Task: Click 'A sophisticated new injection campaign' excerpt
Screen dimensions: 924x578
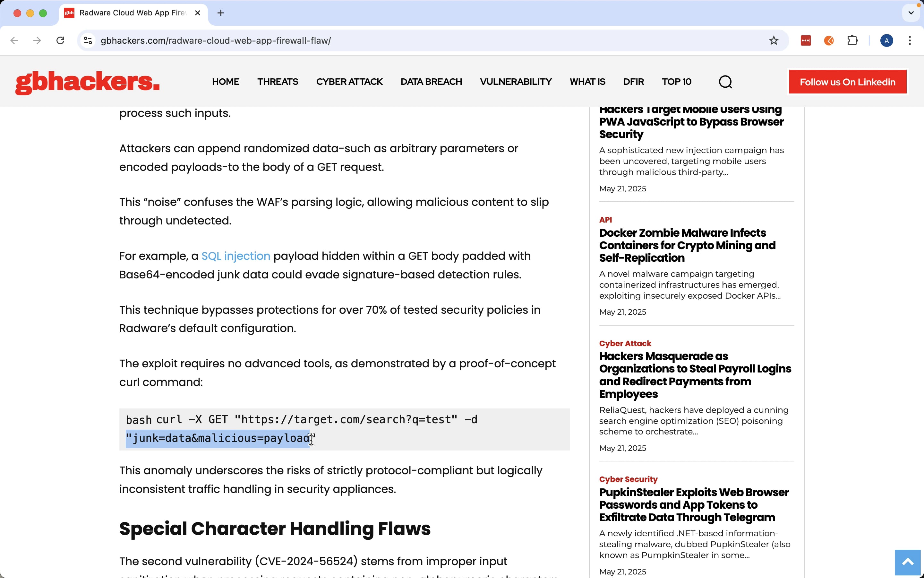Action: [x=691, y=161]
